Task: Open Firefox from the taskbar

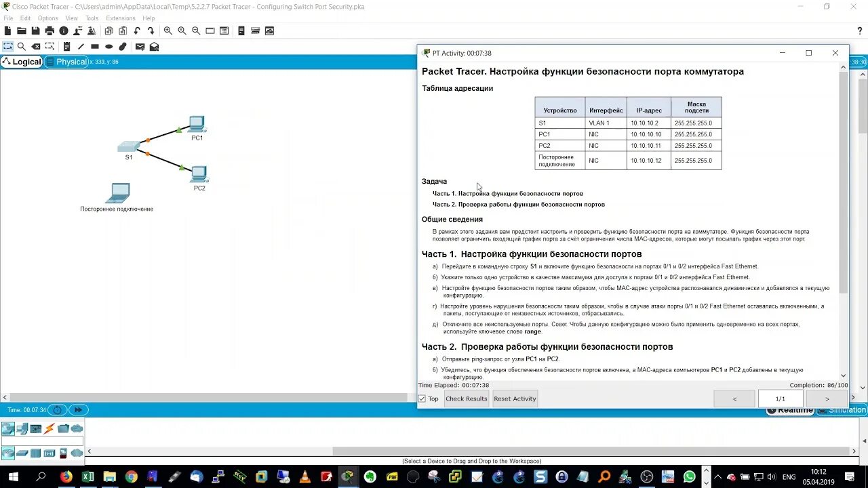Action: [66, 476]
